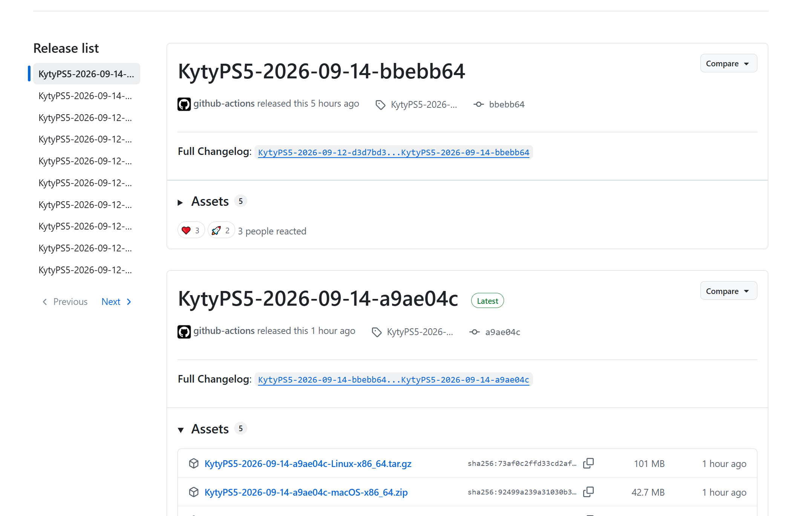Copy sha256 of macOS-x86_64.zip asset
Viewport: 812px width, 516px height.
point(588,492)
